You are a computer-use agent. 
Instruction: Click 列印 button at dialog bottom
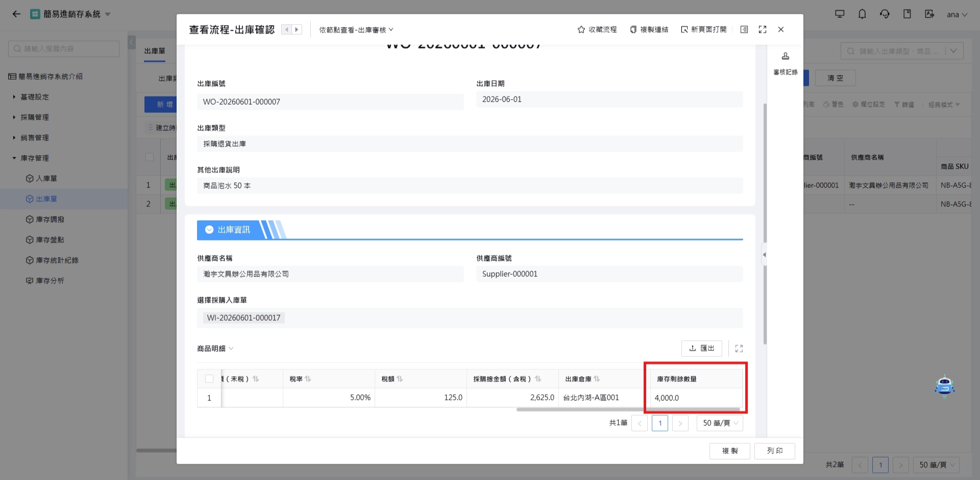point(775,451)
